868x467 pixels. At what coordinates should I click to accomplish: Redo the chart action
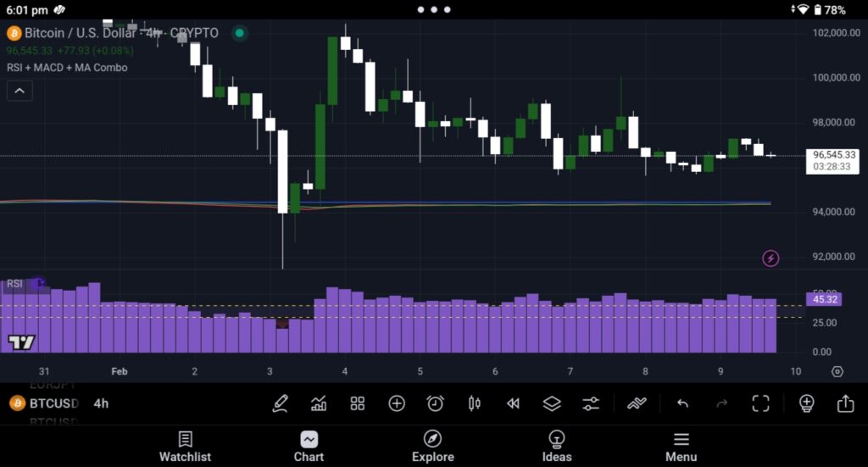tap(722, 403)
